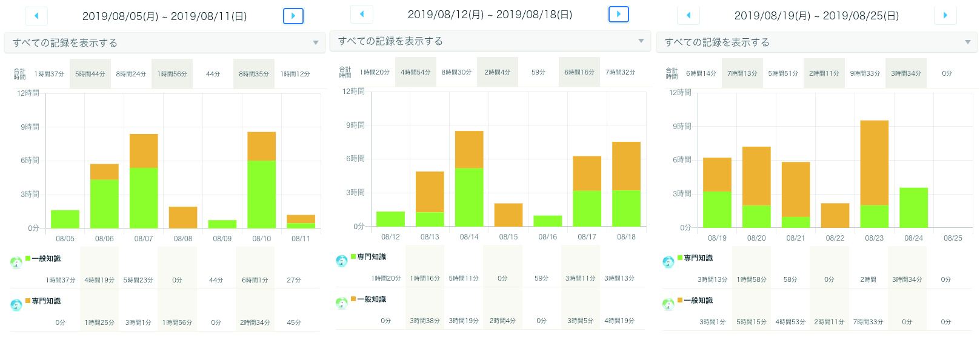
Task: Click the orange bar for 08/22
Action: [x=835, y=216]
